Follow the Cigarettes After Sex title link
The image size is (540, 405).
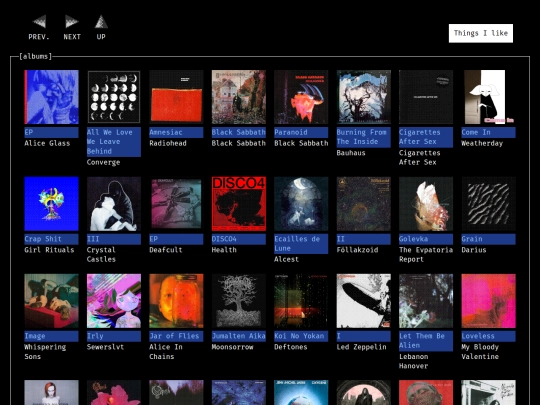(426, 137)
